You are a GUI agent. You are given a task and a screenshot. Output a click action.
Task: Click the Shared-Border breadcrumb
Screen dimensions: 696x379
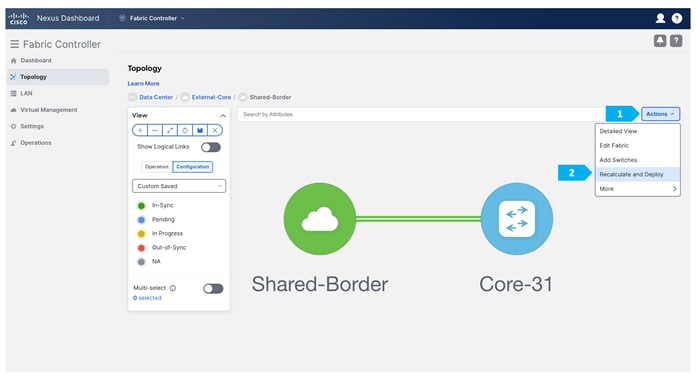[x=270, y=97]
